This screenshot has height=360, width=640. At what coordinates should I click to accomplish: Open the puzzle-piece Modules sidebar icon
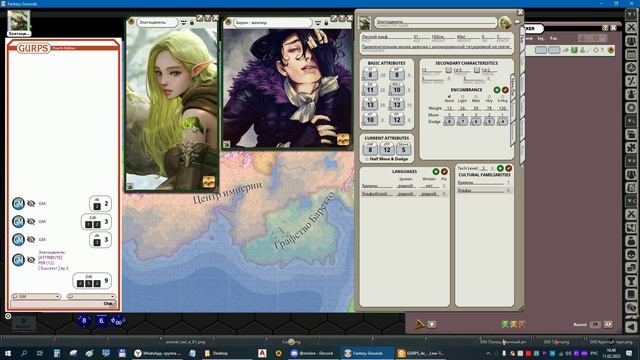[631, 148]
